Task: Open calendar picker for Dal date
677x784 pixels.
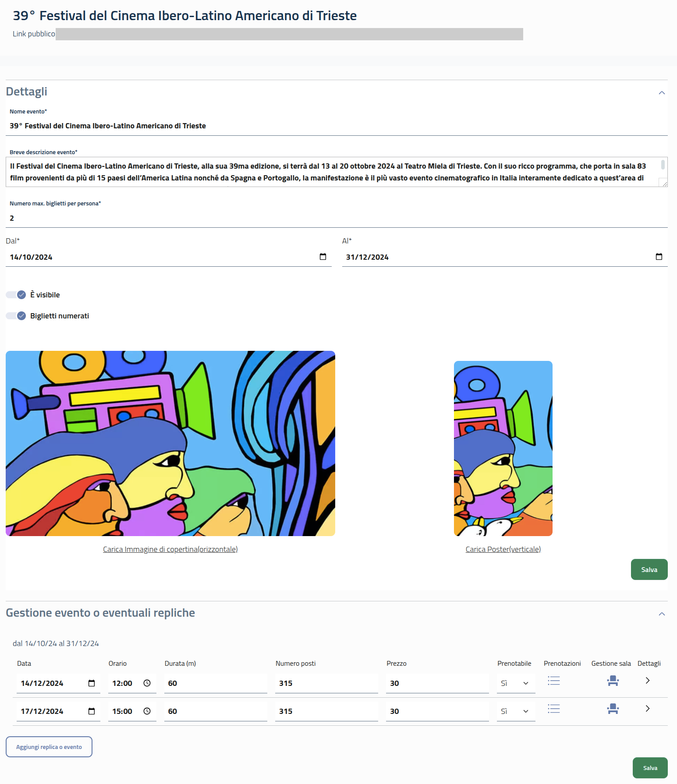Action: [323, 257]
